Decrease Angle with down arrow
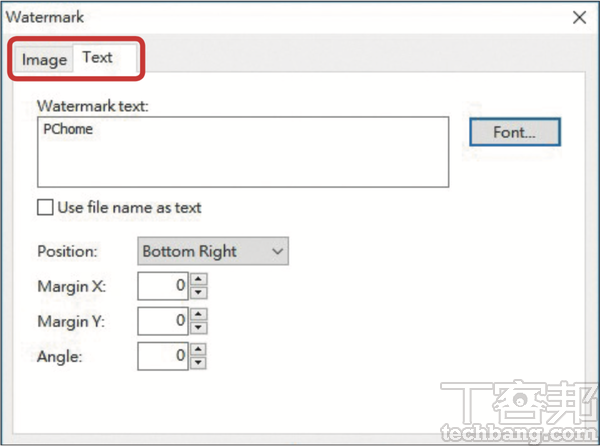The image size is (600, 446). coord(198,363)
